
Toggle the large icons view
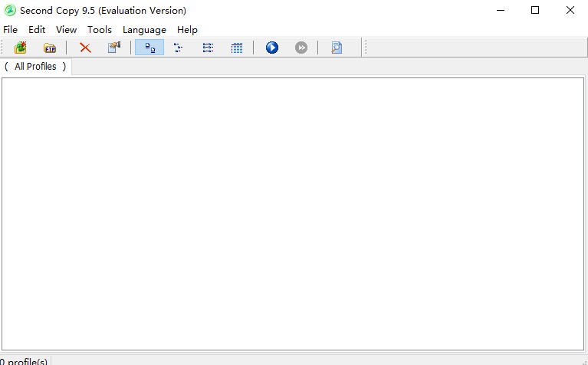(149, 48)
